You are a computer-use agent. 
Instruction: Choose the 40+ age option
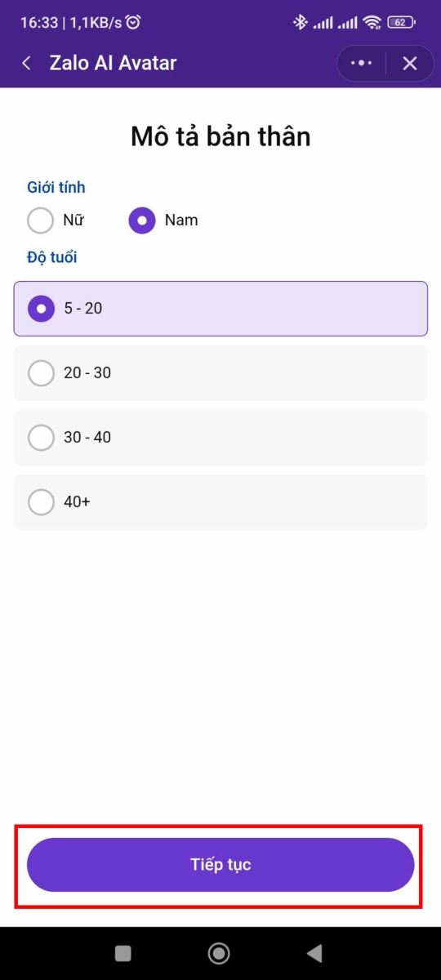220,502
